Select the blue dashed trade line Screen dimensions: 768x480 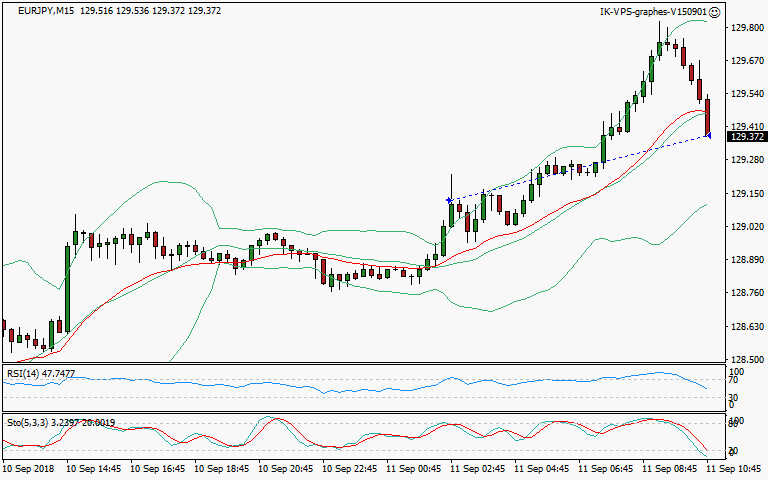(x=580, y=168)
